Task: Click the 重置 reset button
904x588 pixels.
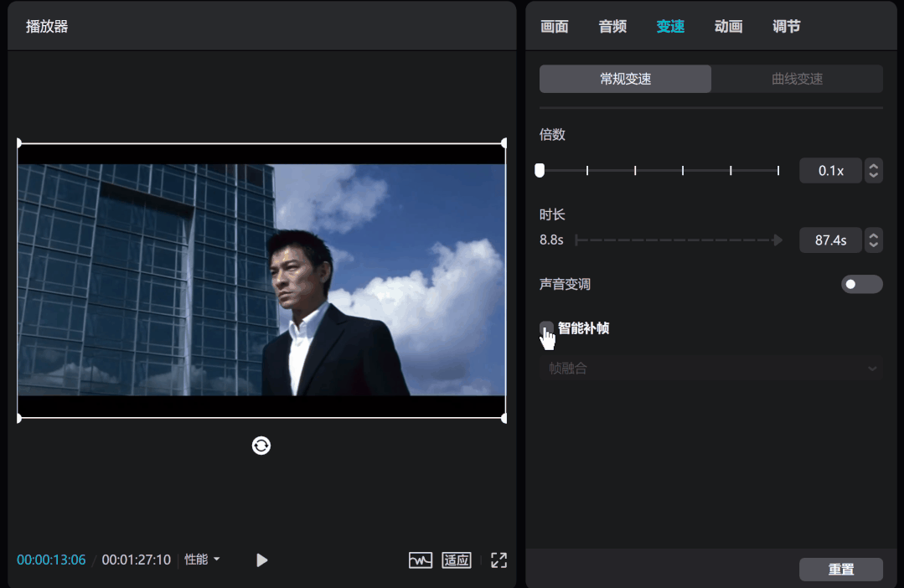Action: [x=840, y=570]
